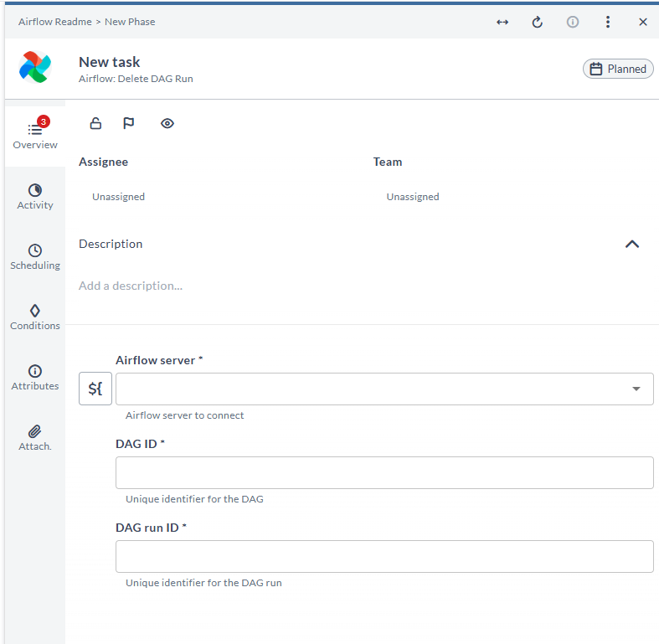Open the Airflow server dropdown
The width and height of the screenshot is (659, 644).
(384, 389)
